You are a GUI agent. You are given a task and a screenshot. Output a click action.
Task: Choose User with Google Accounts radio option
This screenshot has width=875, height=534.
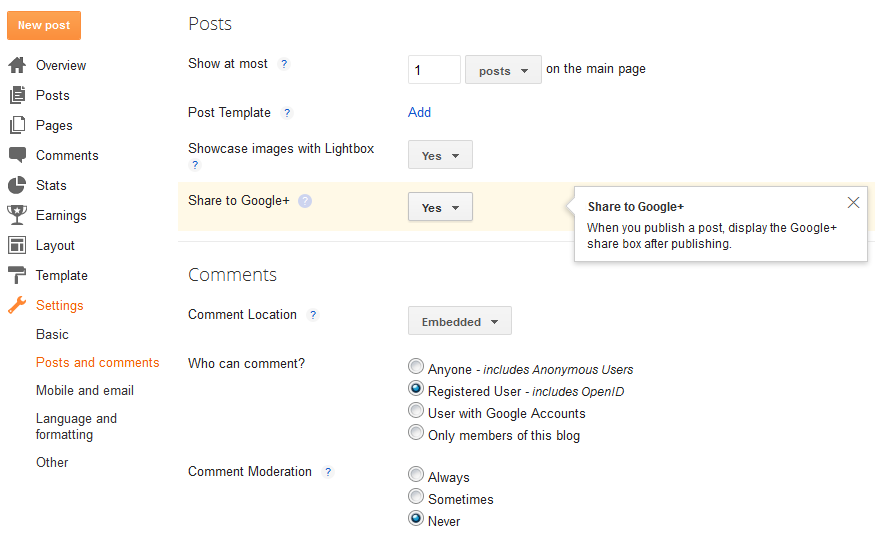click(x=416, y=410)
